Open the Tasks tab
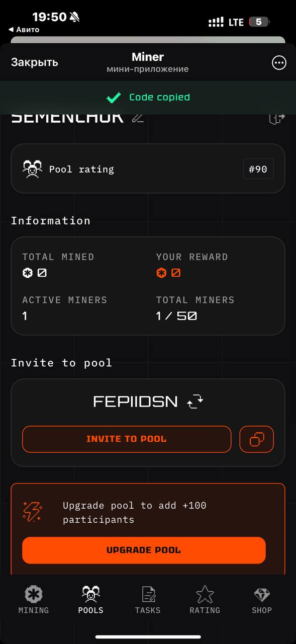Viewport: 296px width, 644px height. click(148, 600)
